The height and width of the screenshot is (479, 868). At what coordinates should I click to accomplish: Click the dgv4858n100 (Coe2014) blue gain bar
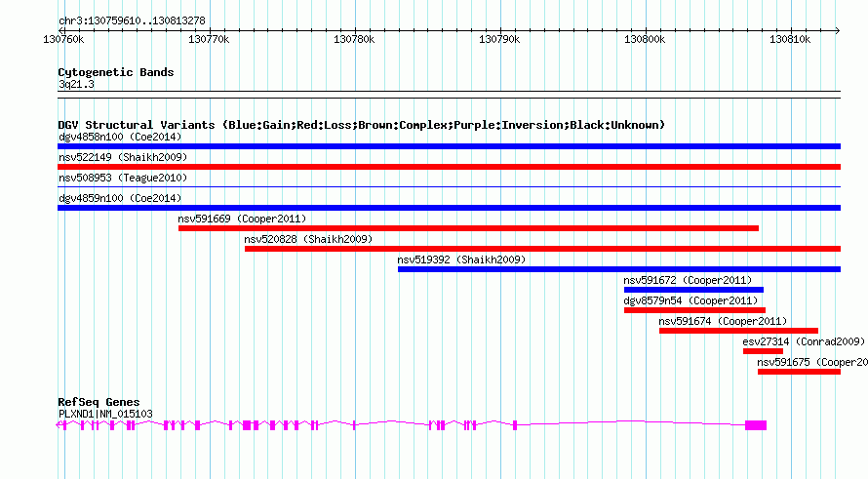tap(449, 146)
